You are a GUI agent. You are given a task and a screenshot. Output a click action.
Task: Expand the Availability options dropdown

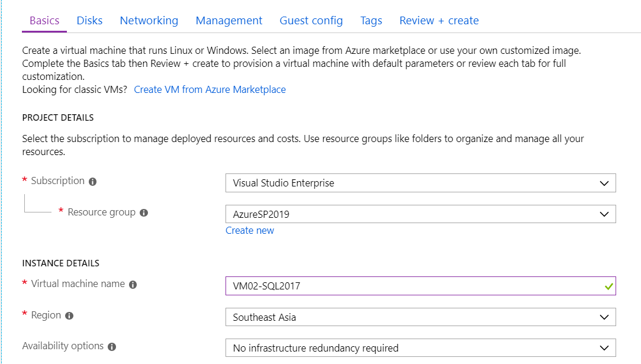pyautogui.click(x=420, y=348)
